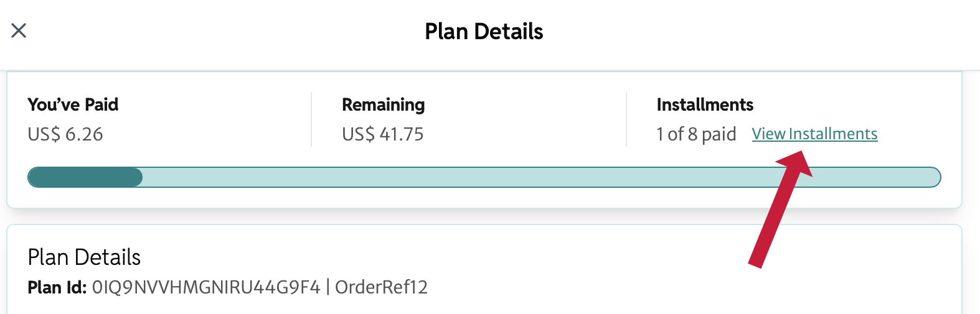Open the View Installments link

(814, 134)
